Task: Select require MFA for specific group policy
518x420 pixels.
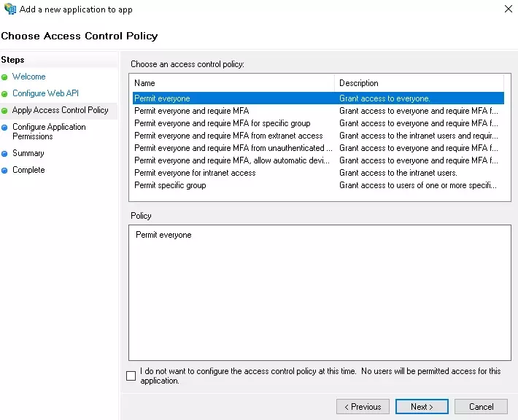Action: (x=319, y=123)
